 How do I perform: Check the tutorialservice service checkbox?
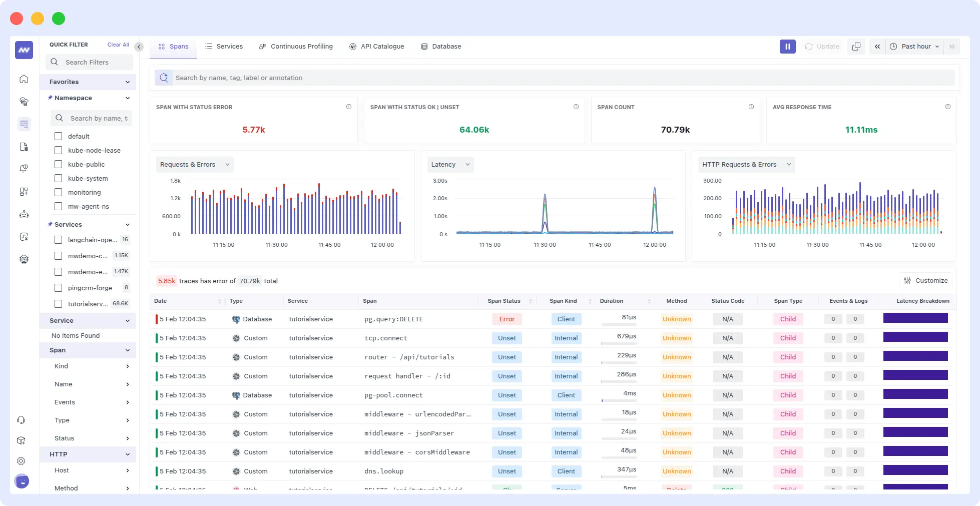coord(58,304)
